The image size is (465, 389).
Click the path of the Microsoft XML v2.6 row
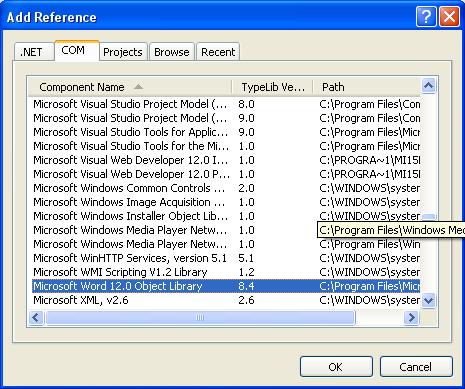tap(369, 300)
